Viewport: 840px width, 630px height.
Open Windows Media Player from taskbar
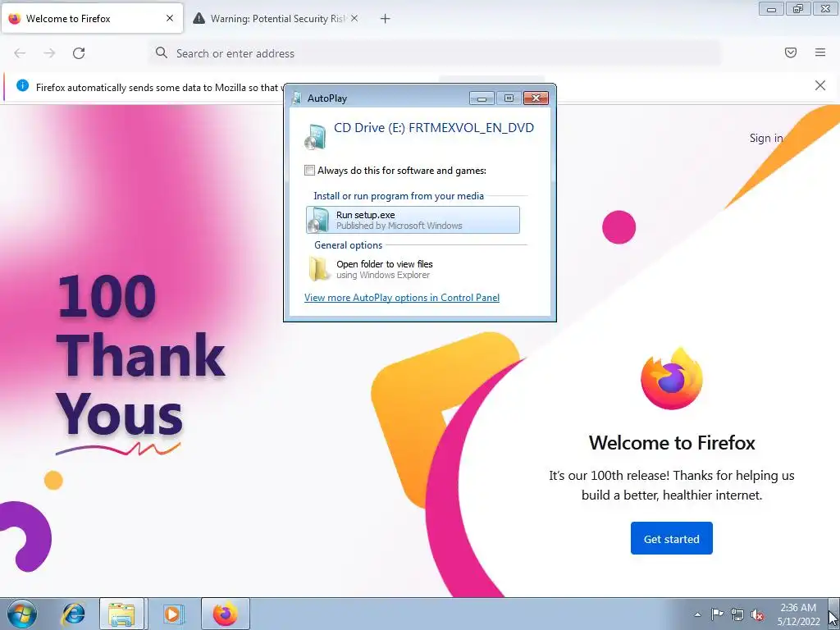pyautogui.click(x=172, y=614)
